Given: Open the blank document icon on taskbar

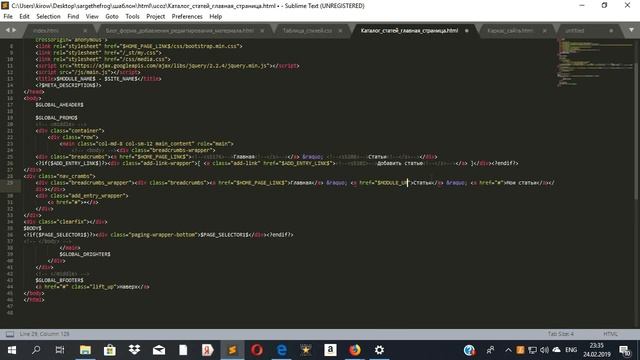Looking at the screenshot, I should pos(183,350).
